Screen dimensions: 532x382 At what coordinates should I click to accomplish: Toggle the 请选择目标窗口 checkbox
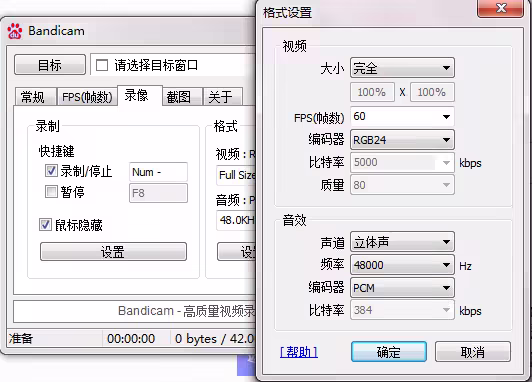[x=102, y=65]
